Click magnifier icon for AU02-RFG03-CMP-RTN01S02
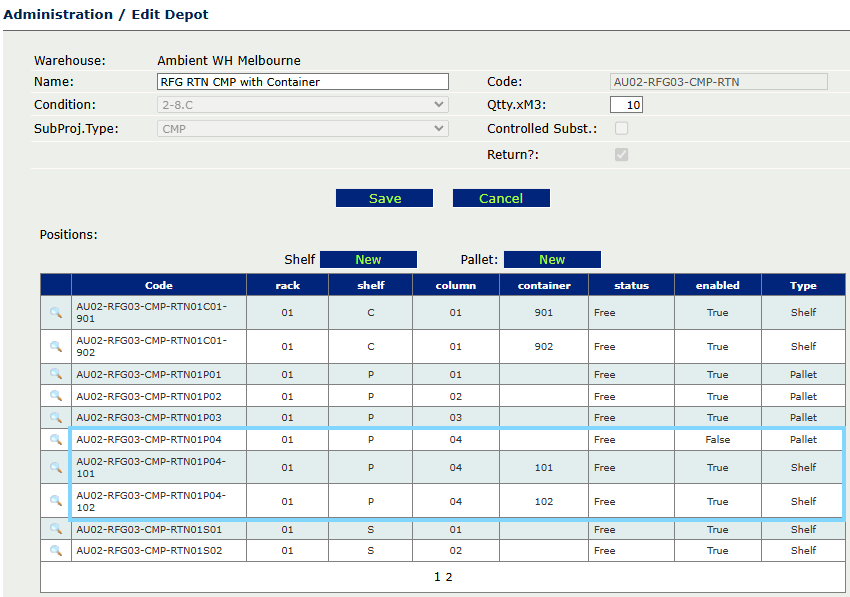Screen dimensions: 850x597 pyautogui.click(x=56, y=551)
